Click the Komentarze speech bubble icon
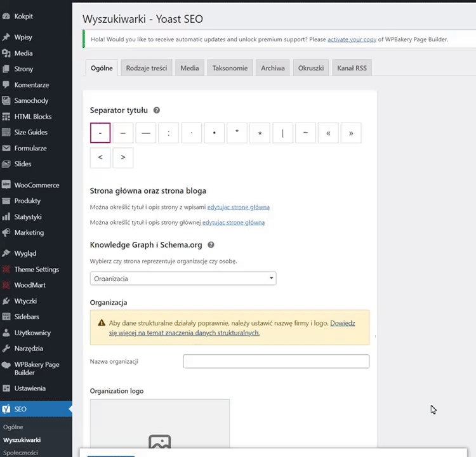 6,84
